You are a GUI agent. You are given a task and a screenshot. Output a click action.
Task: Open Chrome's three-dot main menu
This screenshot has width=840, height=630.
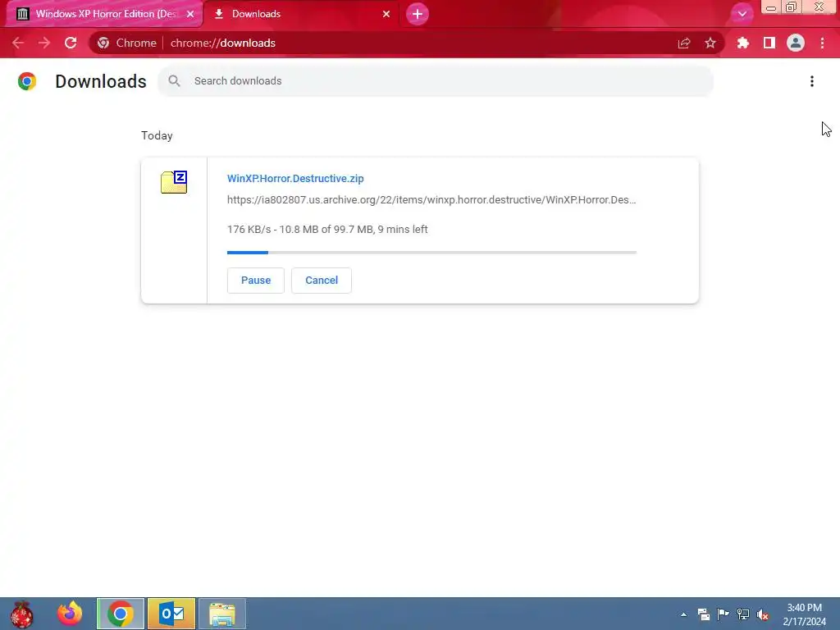pyautogui.click(x=822, y=43)
